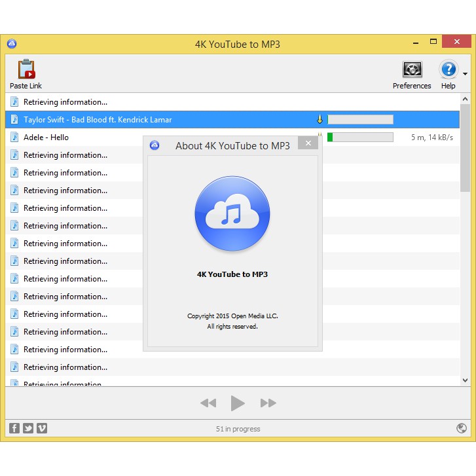476x476 pixels.
Task: Click the All rights reserved text
Action: (x=232, y=327)
